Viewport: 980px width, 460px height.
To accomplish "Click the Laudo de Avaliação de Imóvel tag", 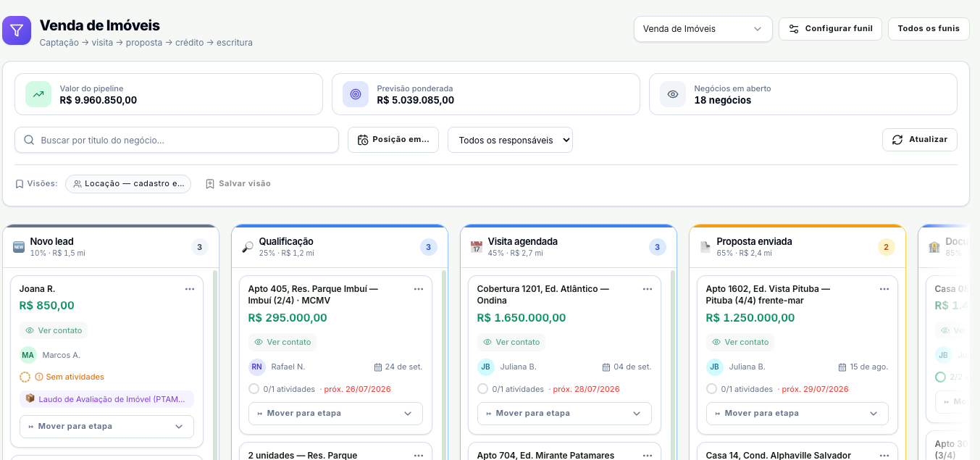I will click(x=106, y=399).
